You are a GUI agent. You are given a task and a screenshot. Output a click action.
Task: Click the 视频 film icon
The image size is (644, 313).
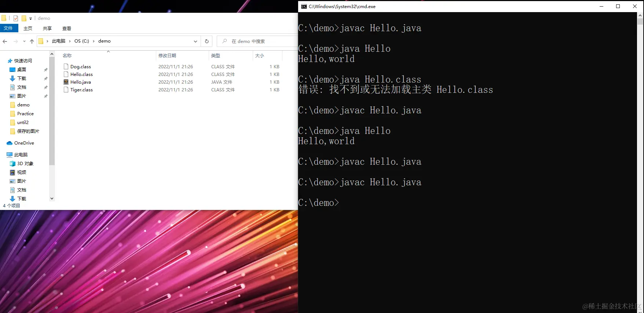tap(12, 172)
